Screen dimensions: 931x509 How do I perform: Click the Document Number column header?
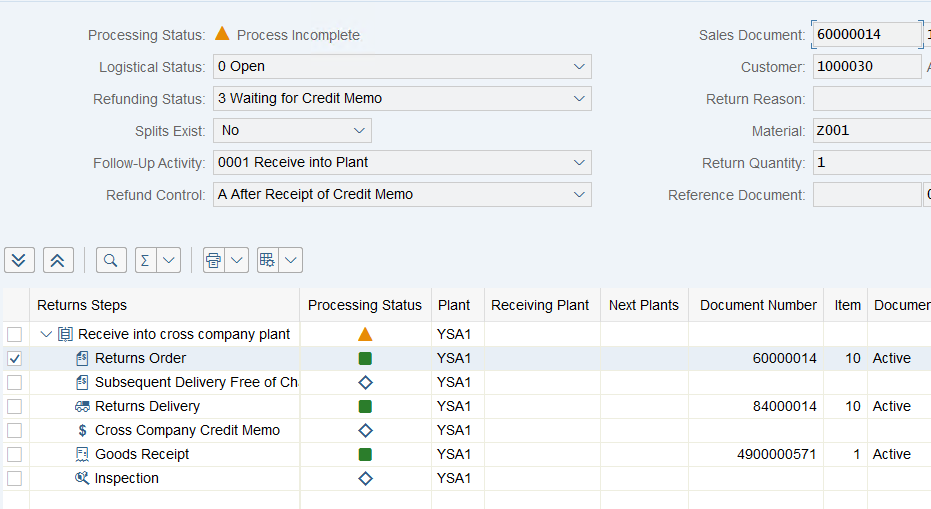(758, 305)
